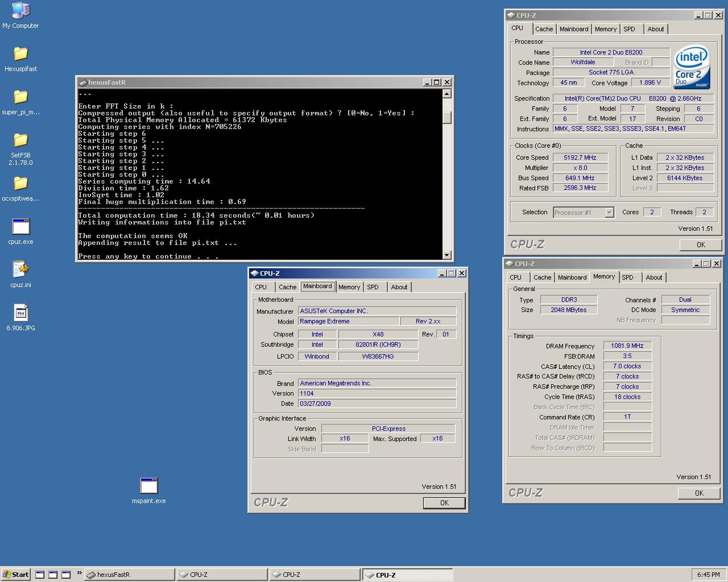Screen dimensions: 728x582
Task: Open CPU tab in Memory window
Action: 516,277
